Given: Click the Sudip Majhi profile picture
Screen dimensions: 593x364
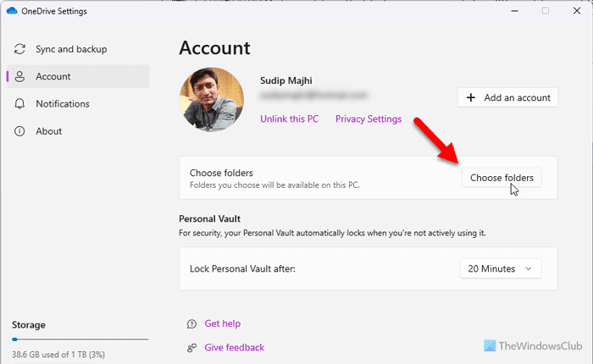Looking at the screenshot, I should (x=213, y=99).
